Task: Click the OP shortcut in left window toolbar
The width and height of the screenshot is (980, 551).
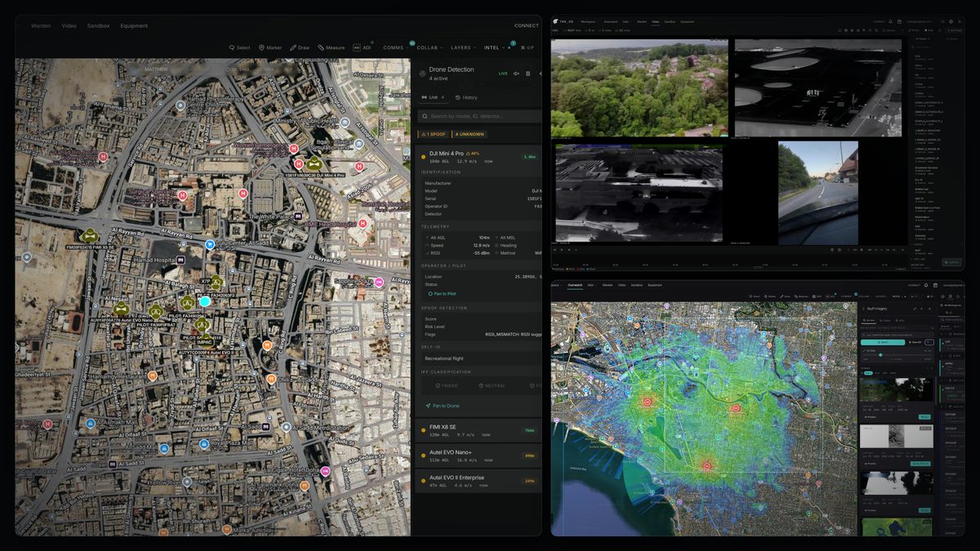Action: 528,47
